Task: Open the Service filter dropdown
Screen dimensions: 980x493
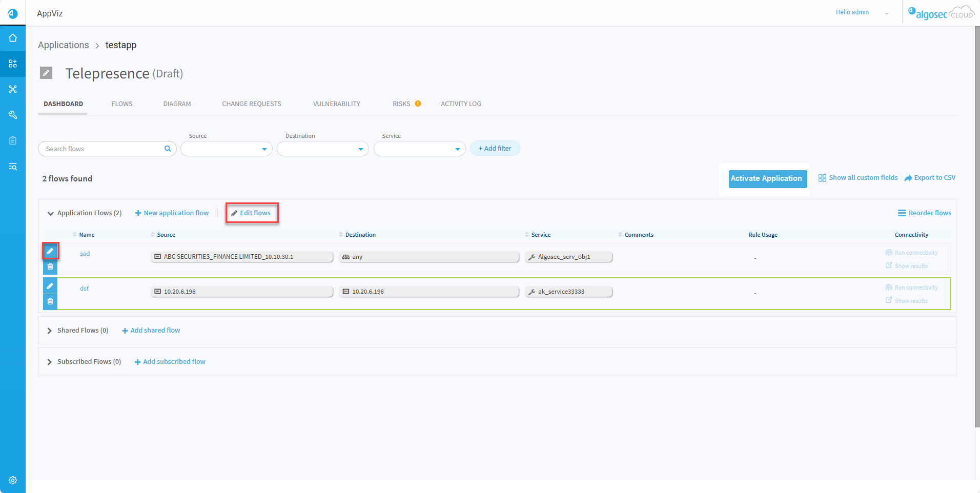Action: pos(419,149)
